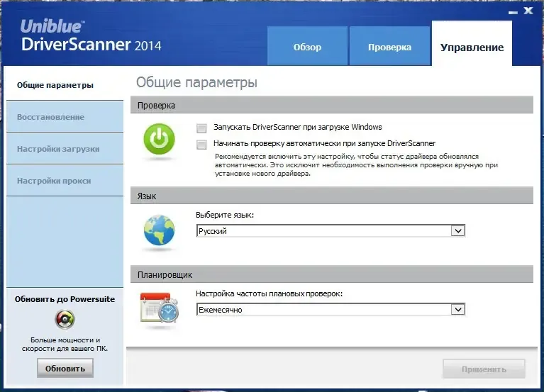The height and width of the screenshot is (392, 544).
Task: Open the scheduled scan frequency dropdown arrow
Action: point(457,310)
